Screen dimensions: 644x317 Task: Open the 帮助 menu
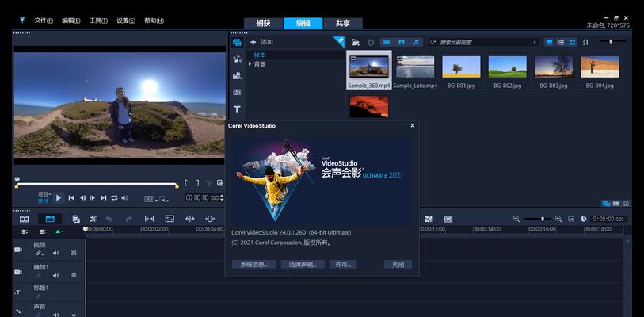point(154,21)
